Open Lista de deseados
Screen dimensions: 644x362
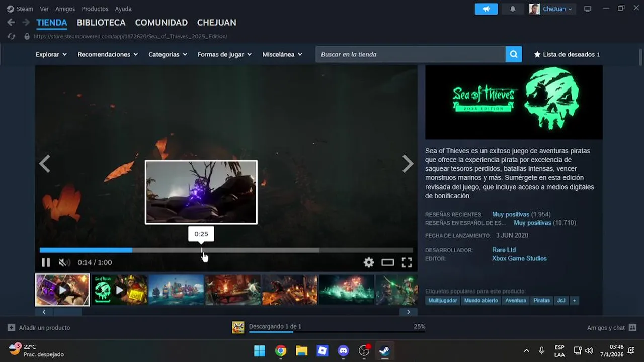click(567, 54)
